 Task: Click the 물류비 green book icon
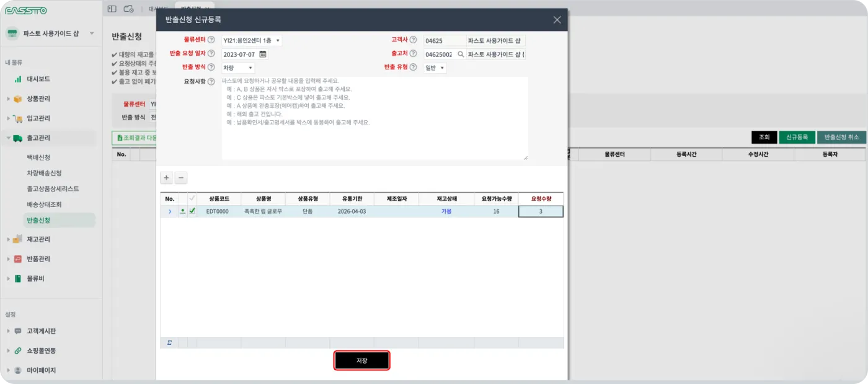pyautogui.click(x=18, y=279)
